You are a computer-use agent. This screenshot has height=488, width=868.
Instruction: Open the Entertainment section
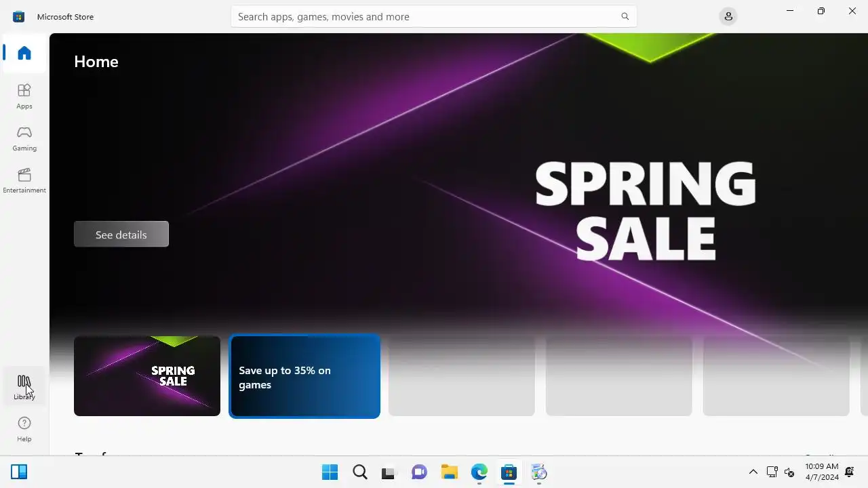tap(24, 180)
